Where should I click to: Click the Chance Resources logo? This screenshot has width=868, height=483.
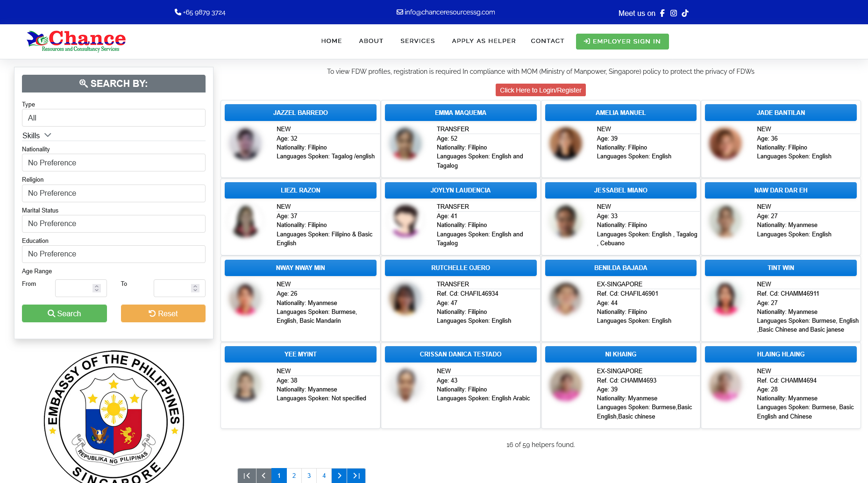(x=76, y=41)
